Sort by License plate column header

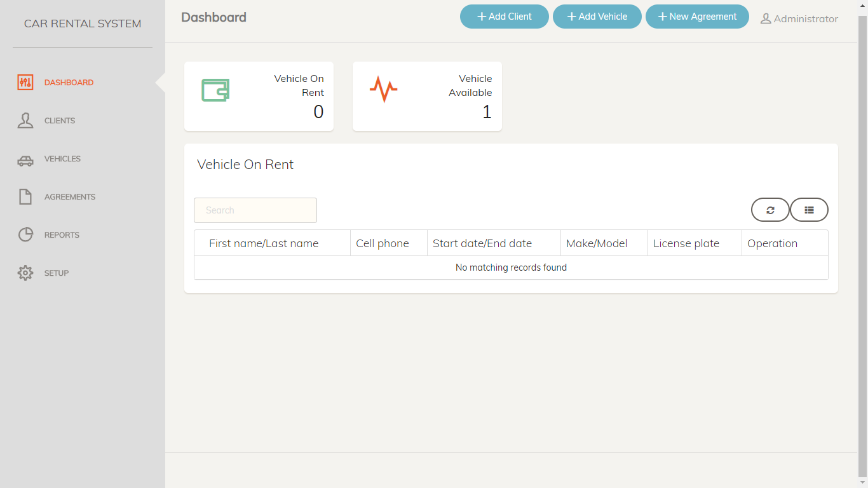coord(686,243)
